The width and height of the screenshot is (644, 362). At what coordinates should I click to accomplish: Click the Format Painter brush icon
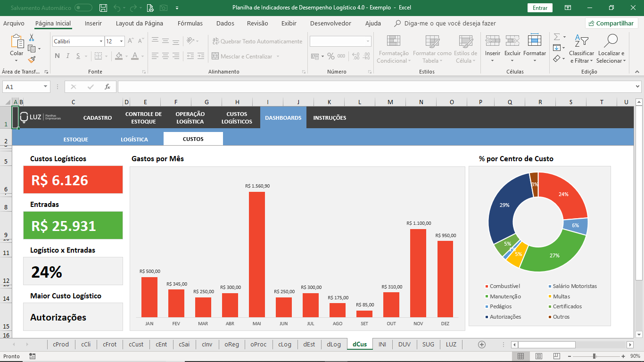coord(32,60)
